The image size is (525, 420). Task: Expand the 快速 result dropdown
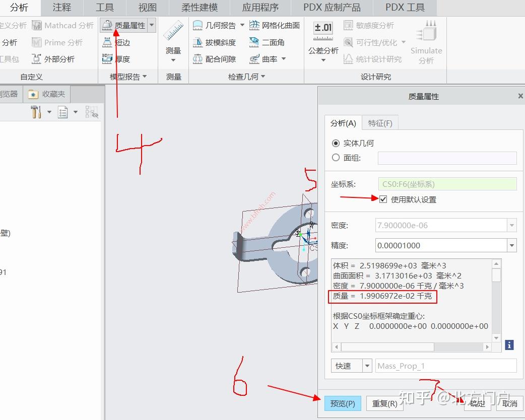(366, 366)
